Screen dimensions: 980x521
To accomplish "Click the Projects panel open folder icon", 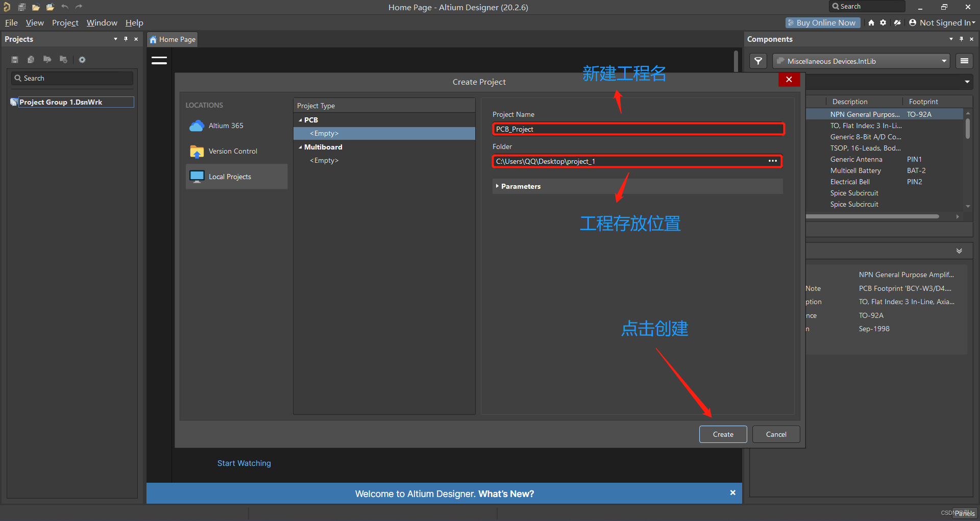I will [47, 60].
